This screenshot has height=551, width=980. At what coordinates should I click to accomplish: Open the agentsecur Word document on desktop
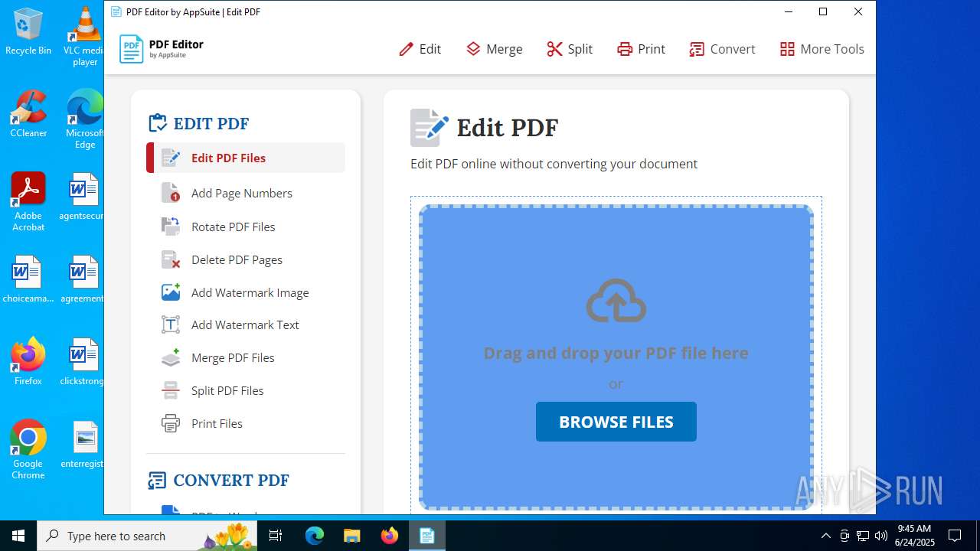point(83,197)
